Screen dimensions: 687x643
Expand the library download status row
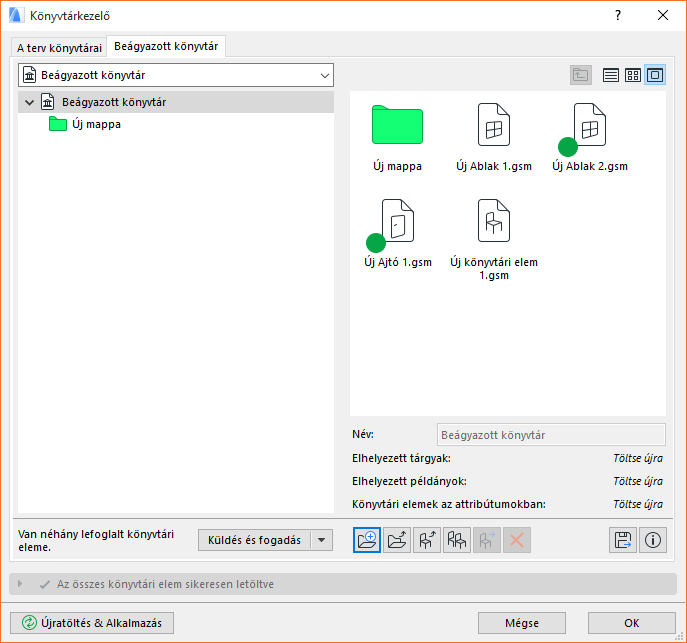[20, 584]
